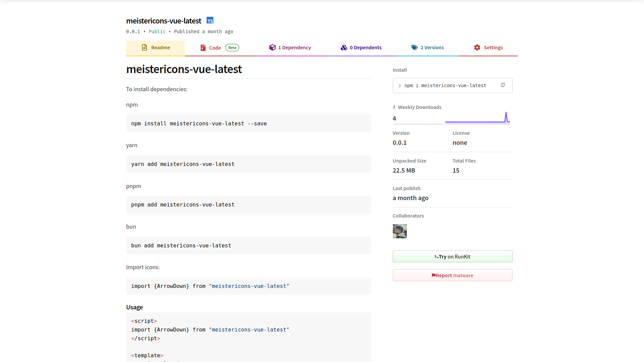The height and width of the screenshot is (362, 644).
Task: Click the Versions tags icon
Action: tap(415, 48)
